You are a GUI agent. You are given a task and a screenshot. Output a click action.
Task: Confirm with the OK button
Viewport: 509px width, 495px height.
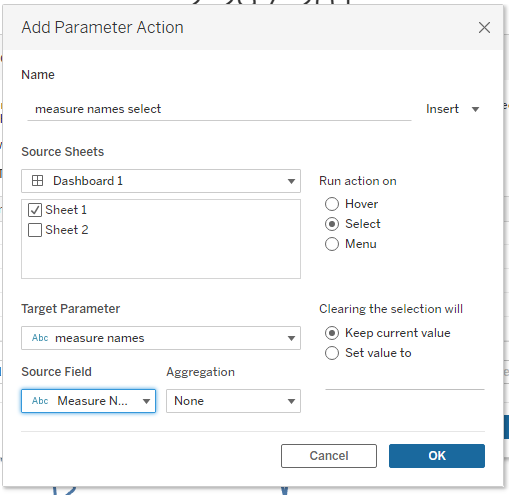(x=437, y=456)
